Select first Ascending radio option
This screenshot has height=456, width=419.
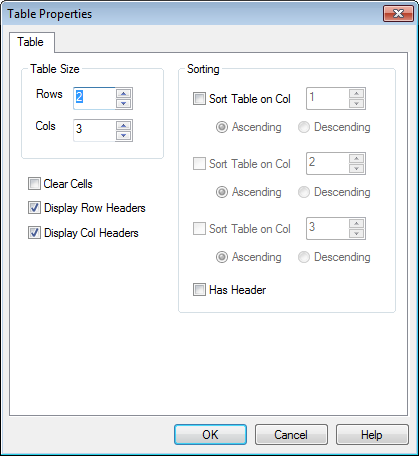[x=222, y=127]
